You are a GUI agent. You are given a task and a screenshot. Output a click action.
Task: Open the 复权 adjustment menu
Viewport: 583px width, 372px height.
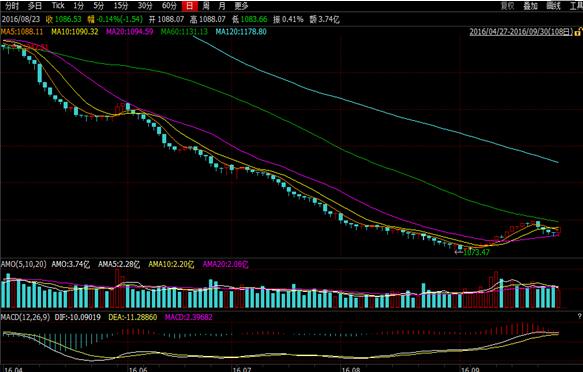508,6
